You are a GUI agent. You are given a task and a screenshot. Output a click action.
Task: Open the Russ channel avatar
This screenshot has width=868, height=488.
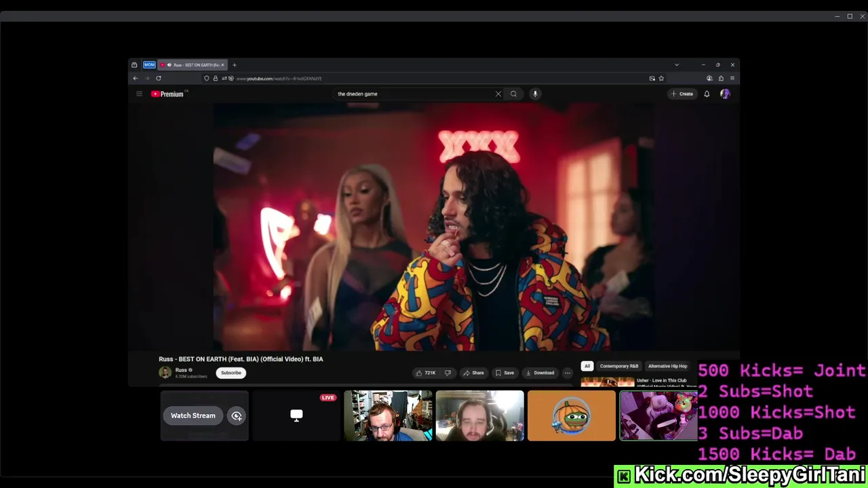click(x=165, y=373)
